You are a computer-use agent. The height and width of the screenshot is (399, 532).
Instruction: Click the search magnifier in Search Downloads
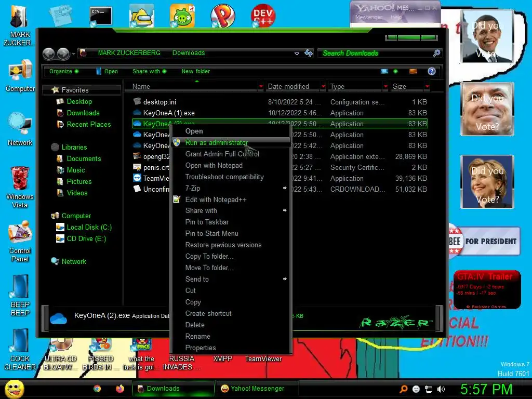pyautogui.click(x=436, y=53)
